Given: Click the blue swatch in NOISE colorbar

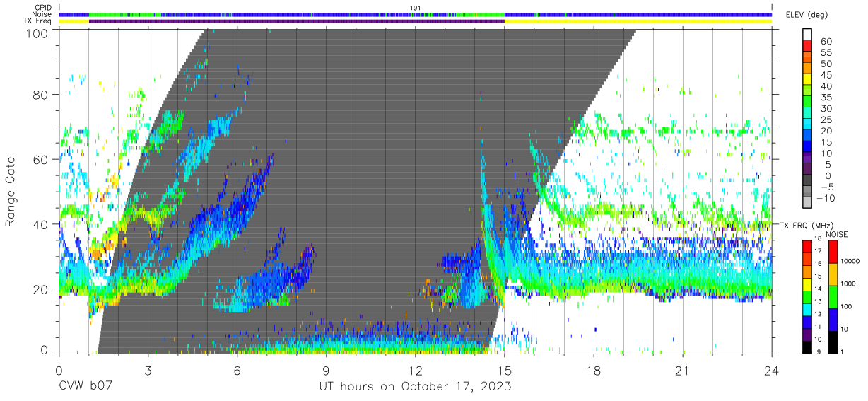Looking at the screenshot, I should coord(832,319).
